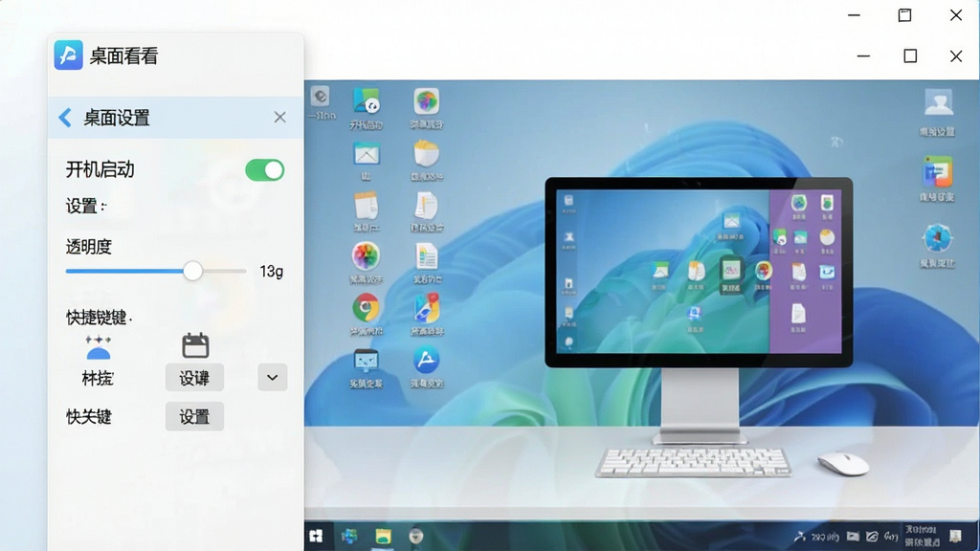Open the bowl-shaped desktop icon

pyautogui.click(x=426, y=154)
